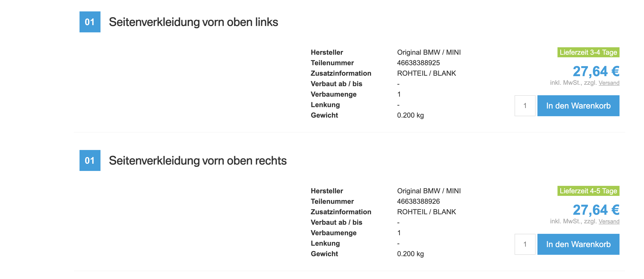Open the Seitenverkleidung vorn oben links title
Image resolution: width=644 pixels, height=279 pixels.
(x=193, y=22)
